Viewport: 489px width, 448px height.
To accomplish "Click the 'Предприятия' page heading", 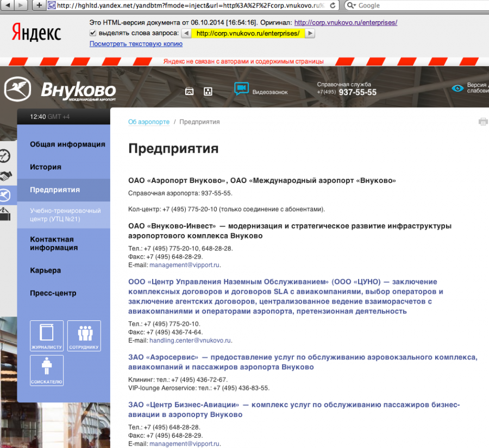I will [x=173, y=148].
